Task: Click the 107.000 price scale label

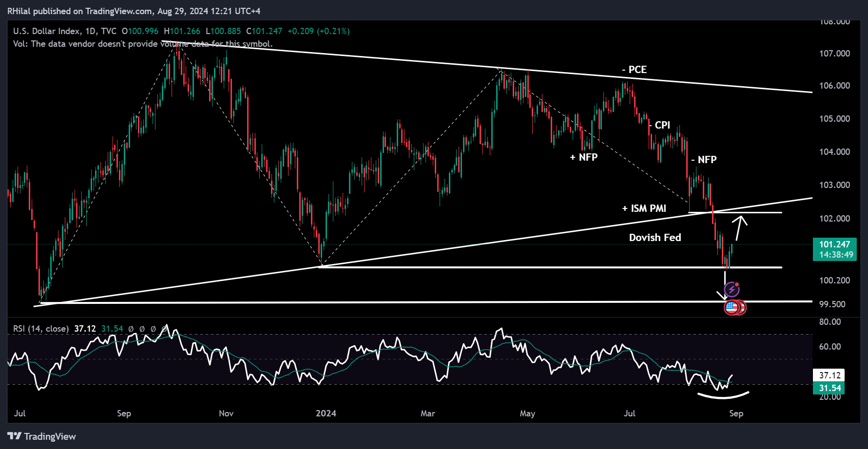Action: click(835, 54)
